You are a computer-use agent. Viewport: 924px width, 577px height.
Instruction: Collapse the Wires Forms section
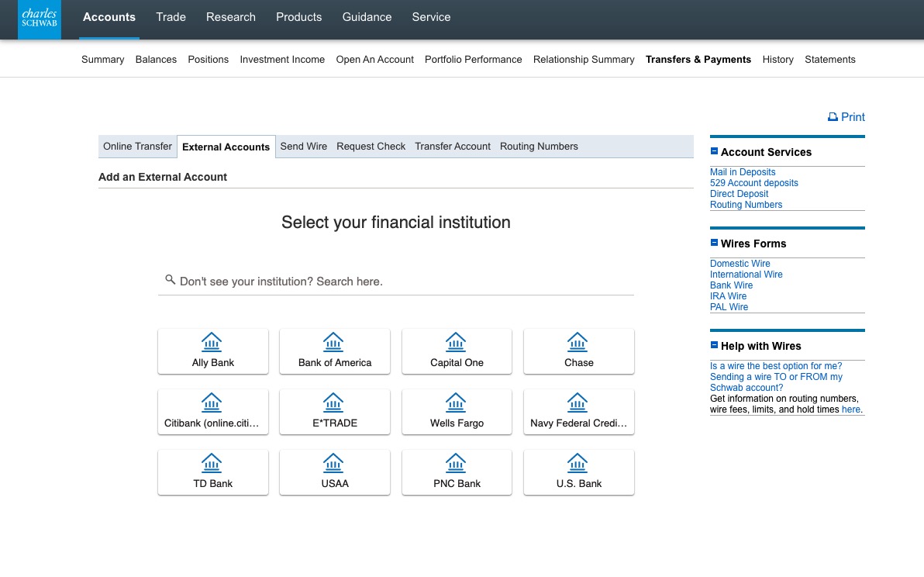pyautogui.click(x=714, y=244)
